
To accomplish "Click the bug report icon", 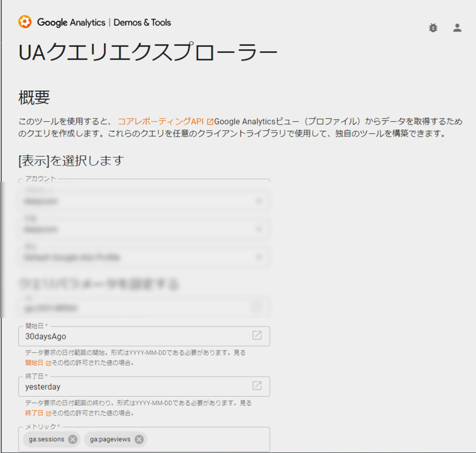I will [x=433, y=28].
